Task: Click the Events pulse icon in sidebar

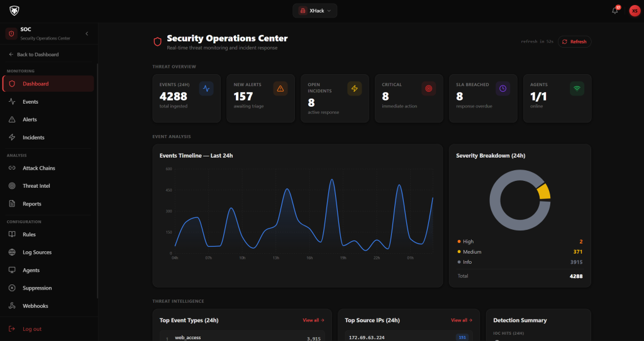Action: click(x=12, y=102)
